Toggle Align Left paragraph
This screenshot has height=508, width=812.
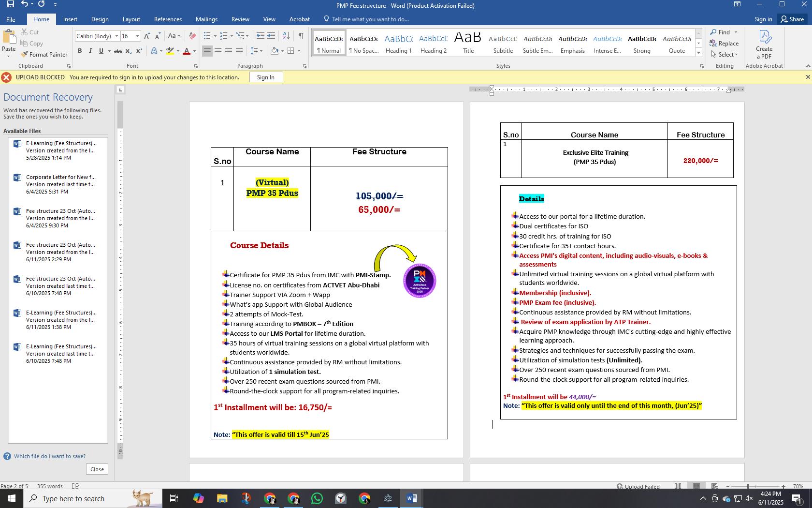pyautogui.click(x=207, y=51)
